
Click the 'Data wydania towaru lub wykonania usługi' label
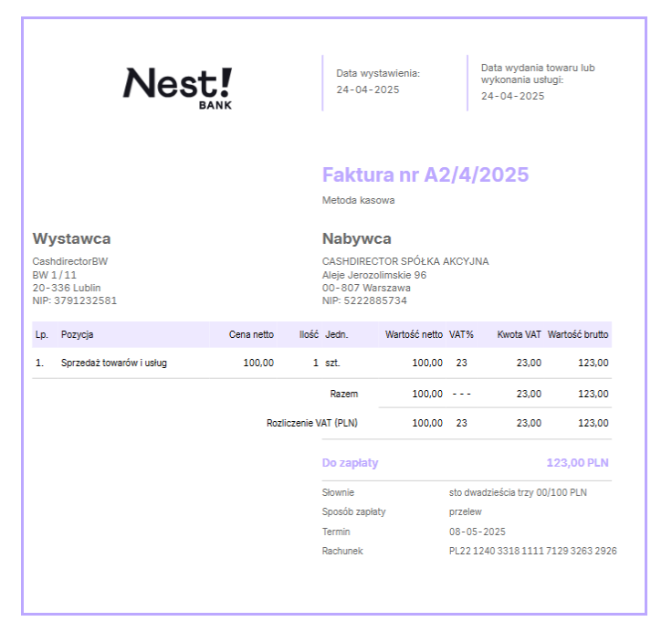pos(538,74)
